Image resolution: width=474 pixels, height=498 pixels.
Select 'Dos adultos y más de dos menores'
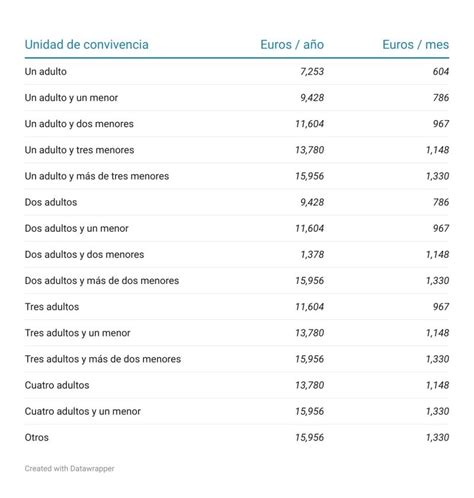[102, 281]
